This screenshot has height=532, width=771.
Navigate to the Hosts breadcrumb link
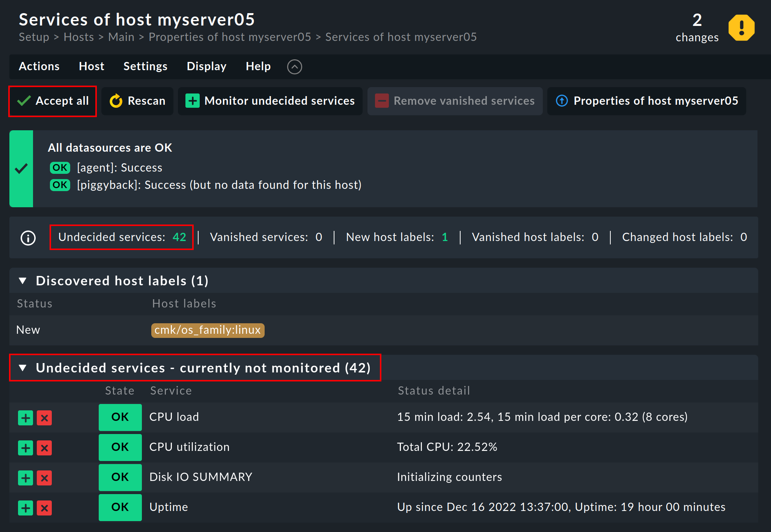79,37
